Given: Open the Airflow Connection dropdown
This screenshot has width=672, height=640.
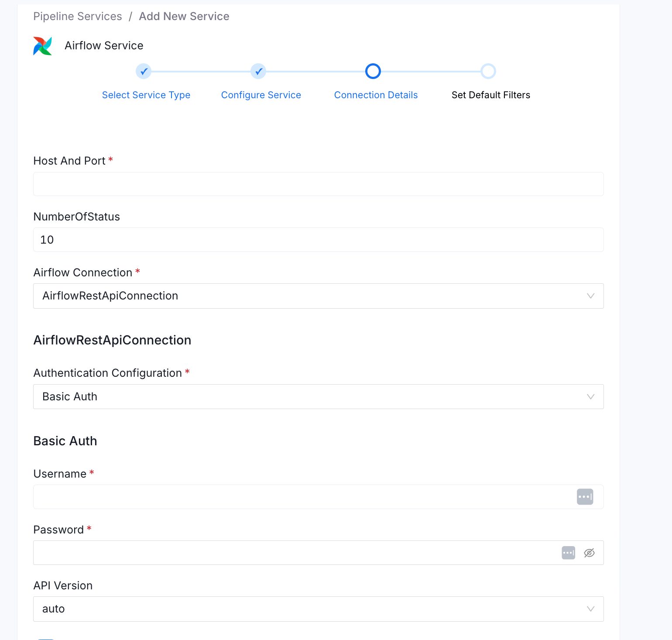Looking at the screenshot, I should [319, 296].
